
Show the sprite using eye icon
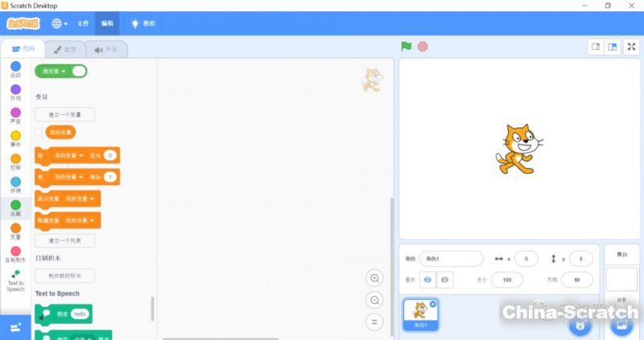pyautogui.click(x=427, y=280)
